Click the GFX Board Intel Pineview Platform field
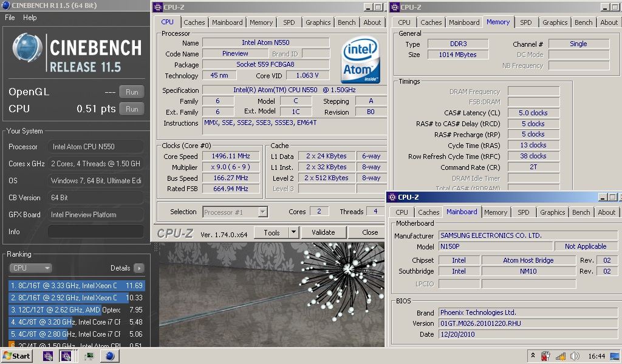Screen dimensions: 622x364 click(x=95, y=215)
